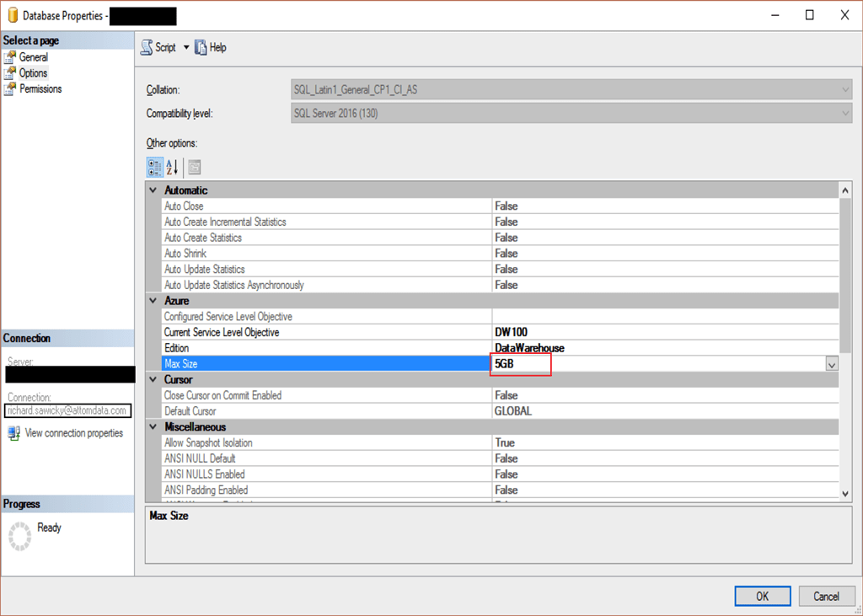Select the Default Cursor row
The image size is (863, 616).
[500, 411]
